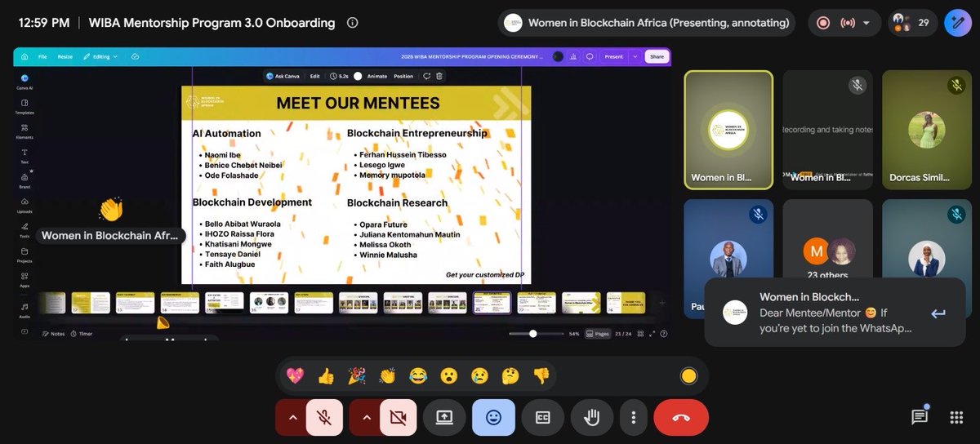Leave the call

(681, 417)
